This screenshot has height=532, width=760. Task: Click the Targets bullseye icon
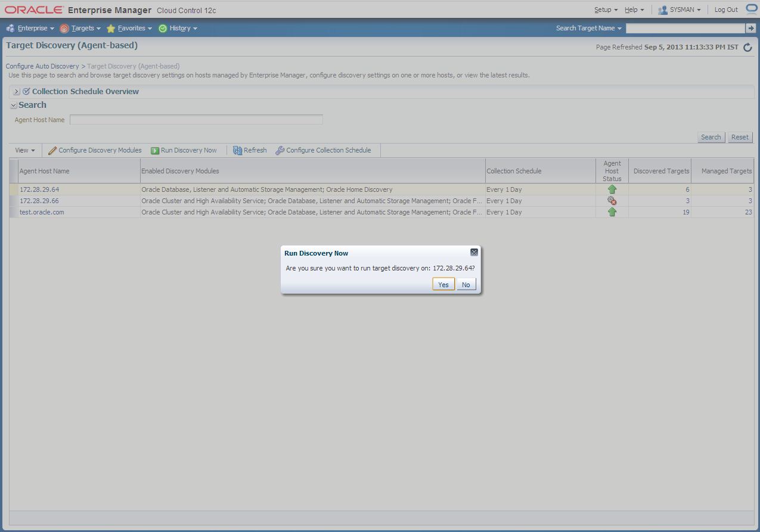coord(64,28)
